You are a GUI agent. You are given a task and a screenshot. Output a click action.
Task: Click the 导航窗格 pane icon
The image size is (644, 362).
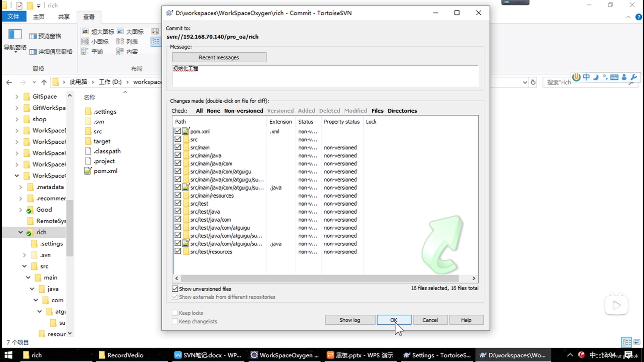(15, 40)
